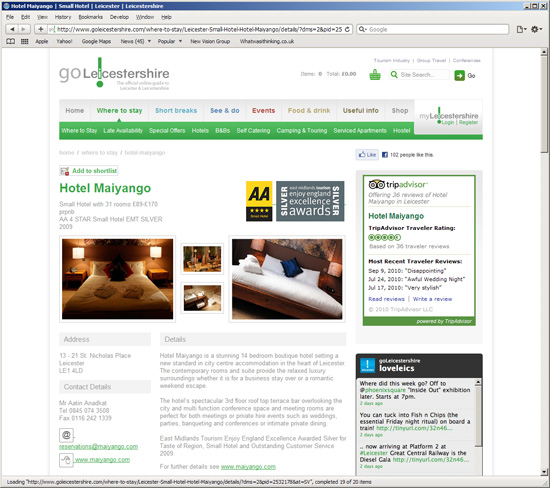Open the History menu

click(x=63, y=17)
